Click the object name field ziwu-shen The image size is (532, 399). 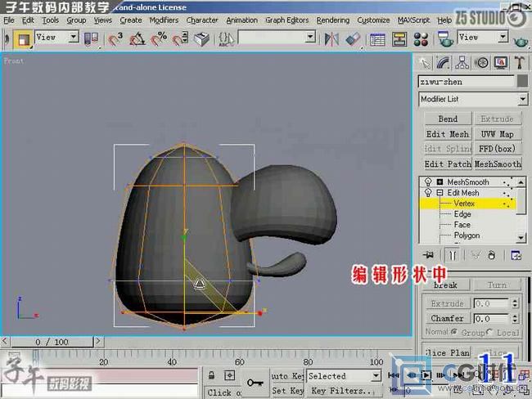467,82
